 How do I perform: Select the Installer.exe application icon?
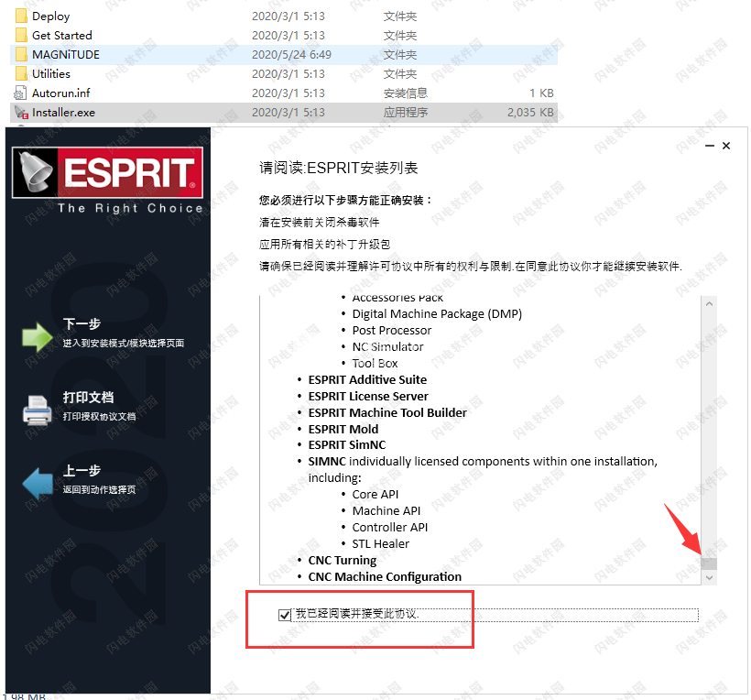coord(21,113)
